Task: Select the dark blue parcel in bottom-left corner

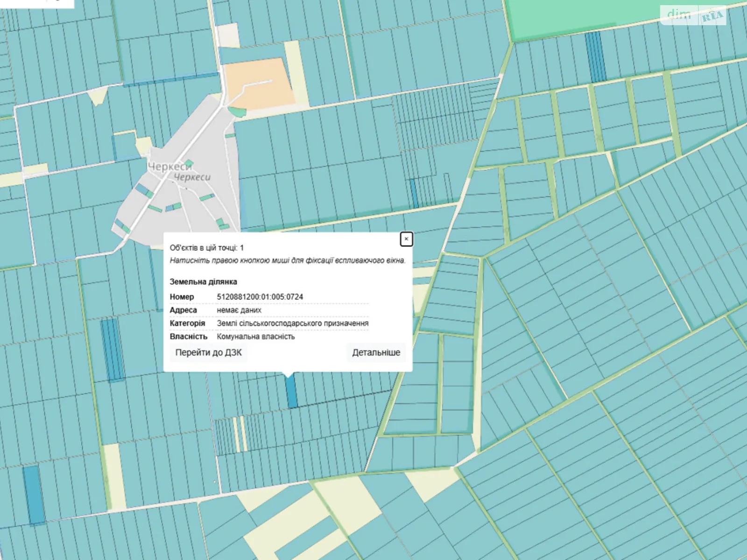Action: pyautogui.click(x=34, y=495)
